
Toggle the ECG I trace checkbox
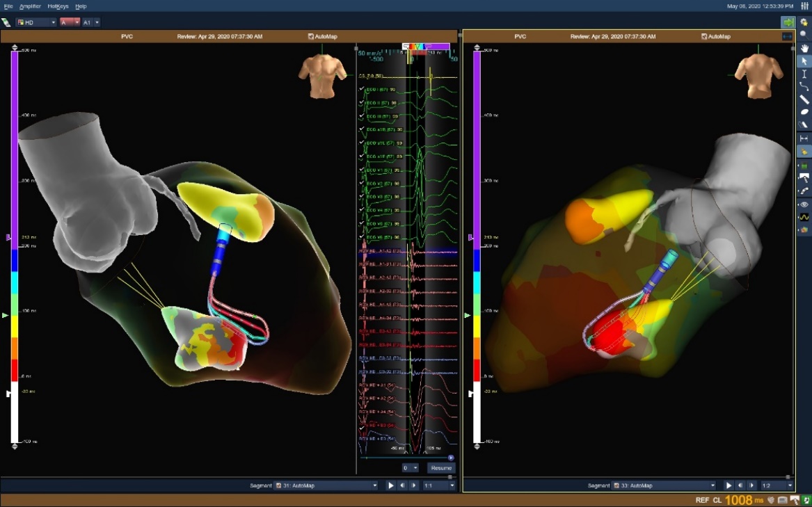point(362,89)
